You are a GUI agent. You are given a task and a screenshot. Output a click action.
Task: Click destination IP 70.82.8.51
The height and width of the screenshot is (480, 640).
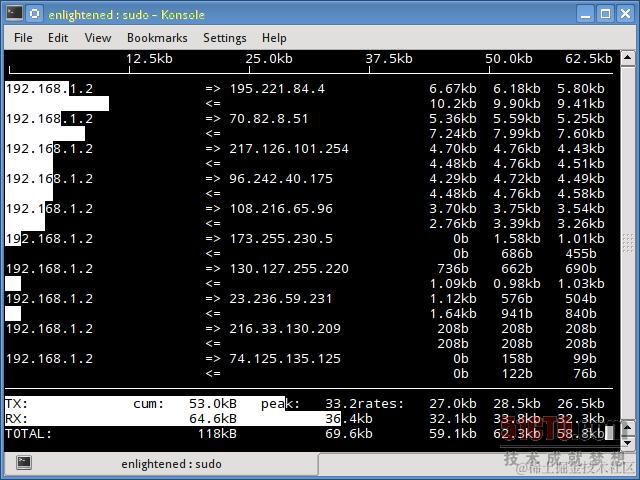point(269,119)
